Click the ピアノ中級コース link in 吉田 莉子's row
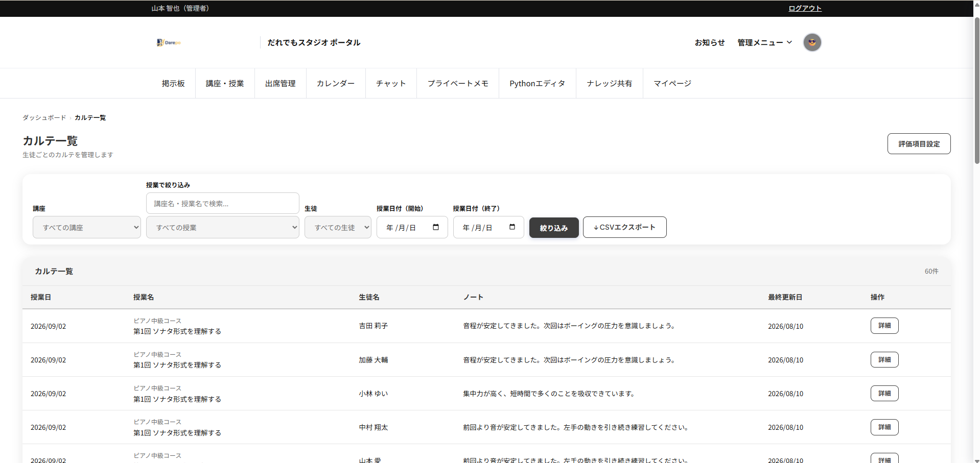Screen dimensions: 980x463 [157, 321]
